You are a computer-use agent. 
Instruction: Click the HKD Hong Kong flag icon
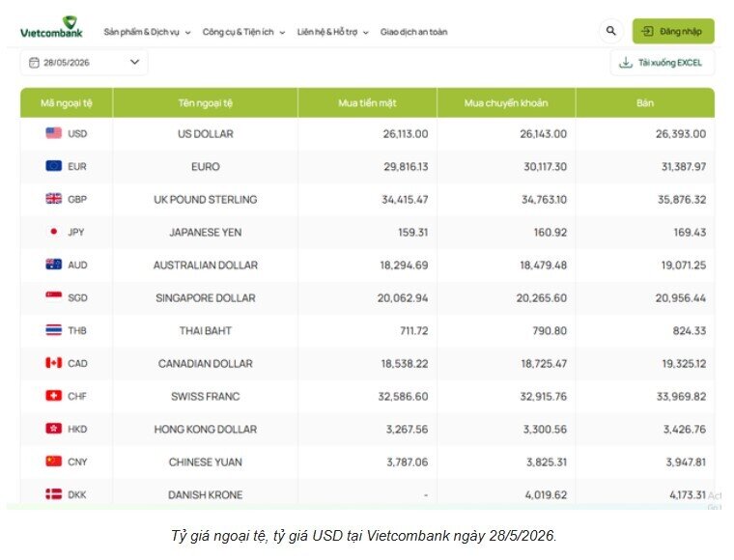click(54, 429)
